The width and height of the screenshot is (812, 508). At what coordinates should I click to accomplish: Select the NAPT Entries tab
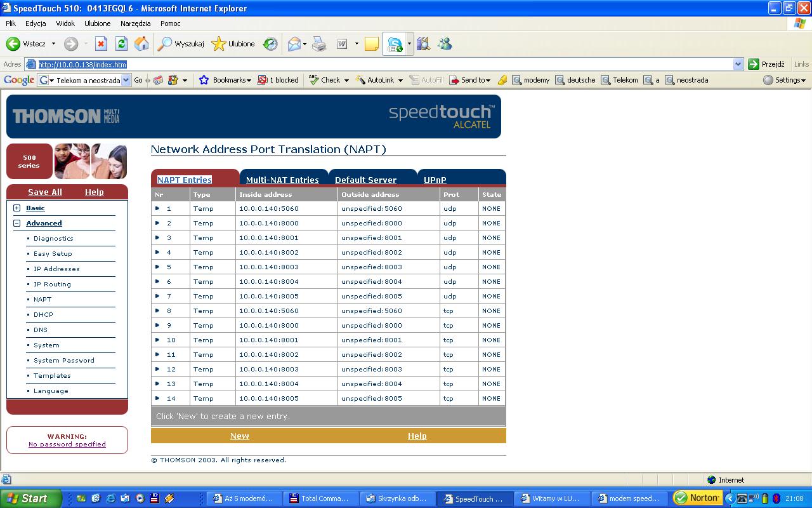coord(185,180)
